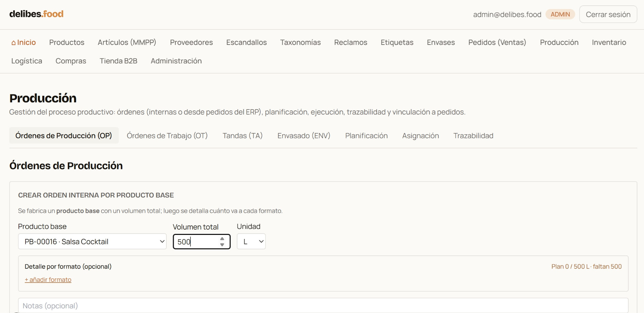The width and height of the screenshot is (644, 313).
Task: Go to Inventario
Action: pos(609,42)
